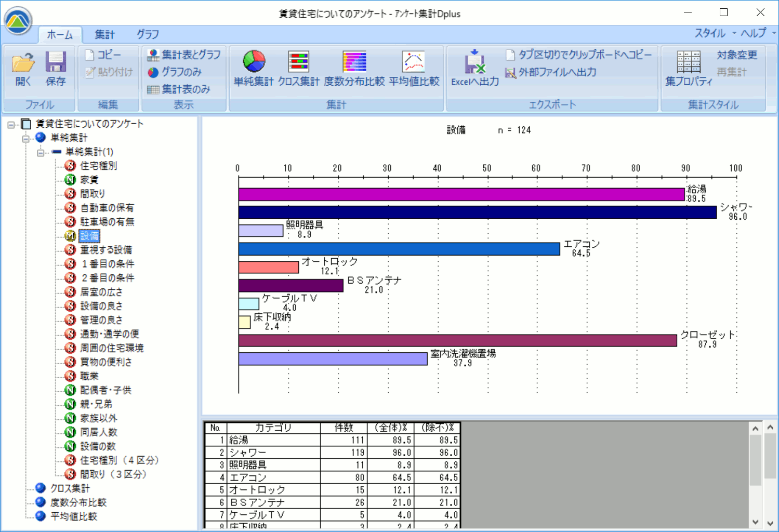The image size is (779, 532).
Task: Run 単純集計 pie chart tool
Action: [x=254, y=68]
